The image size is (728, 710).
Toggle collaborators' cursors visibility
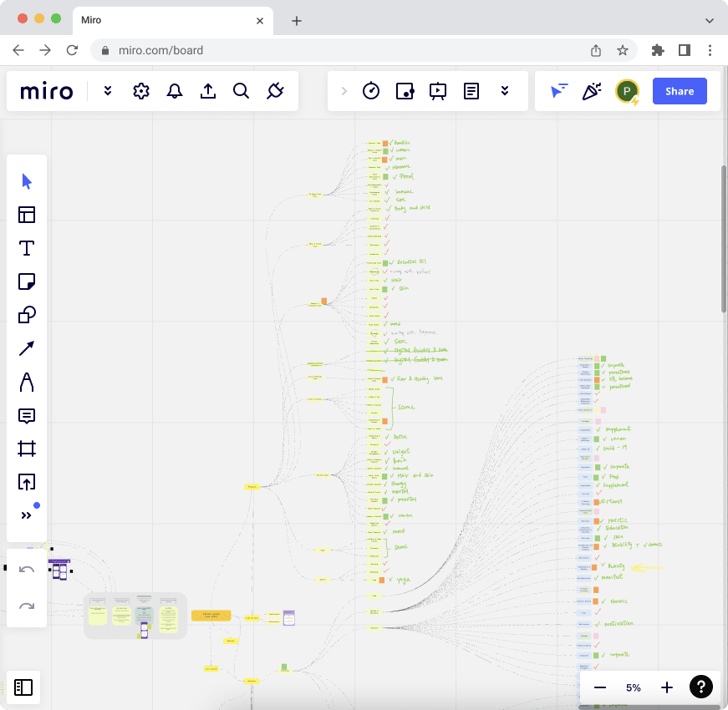click(559, 91)
